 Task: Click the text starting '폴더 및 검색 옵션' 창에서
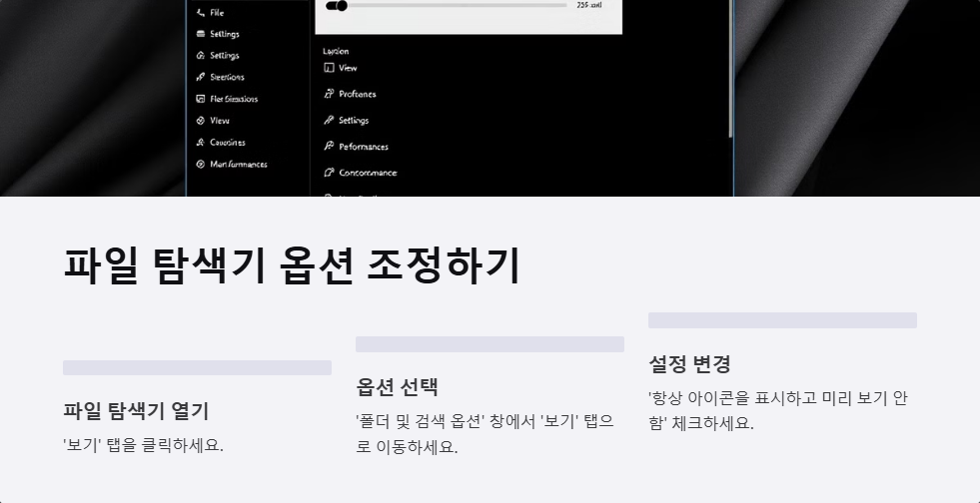(x=485, y=434)
